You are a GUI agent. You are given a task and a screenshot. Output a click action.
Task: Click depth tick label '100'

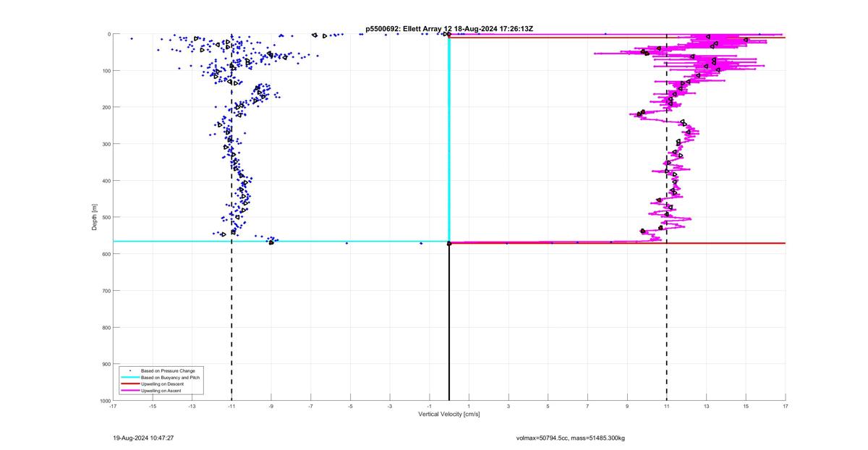106,71
